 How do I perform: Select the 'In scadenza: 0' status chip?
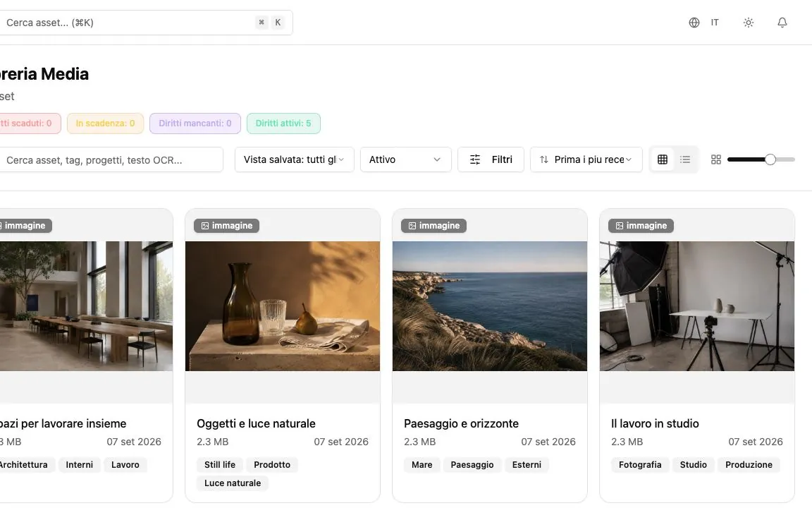(105, 123)
